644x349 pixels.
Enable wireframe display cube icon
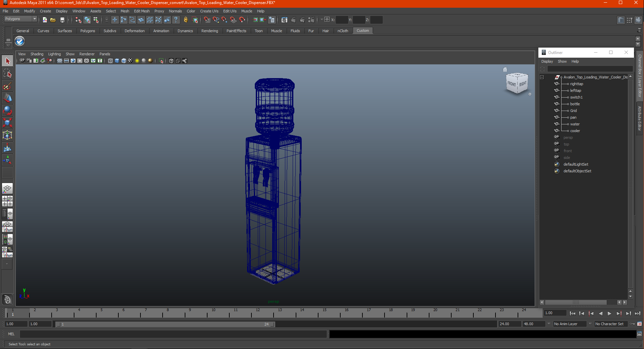coord(110,61)
